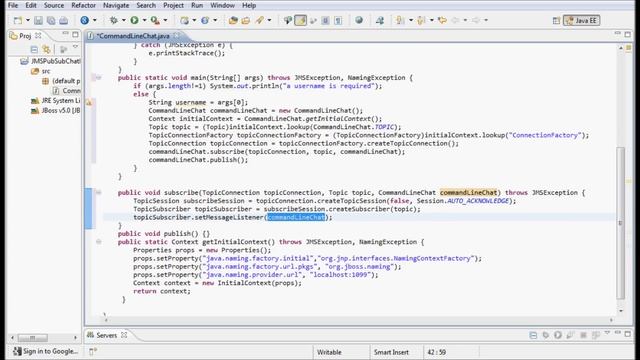Viewport: 640px width, 360px height.
Task: Collapse the getInitialContext method fold marker
Action: pos(98,242)
